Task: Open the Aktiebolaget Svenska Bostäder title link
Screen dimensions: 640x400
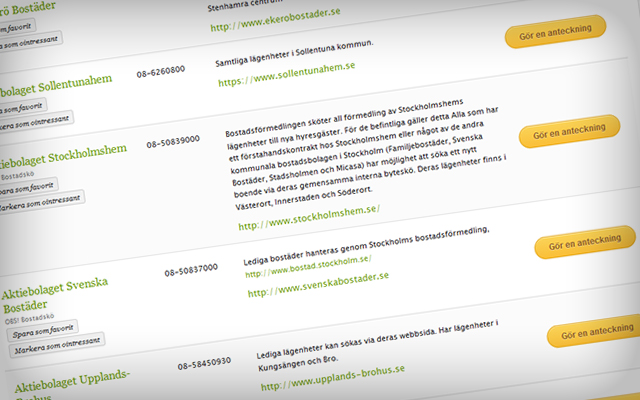Action: 55,295
